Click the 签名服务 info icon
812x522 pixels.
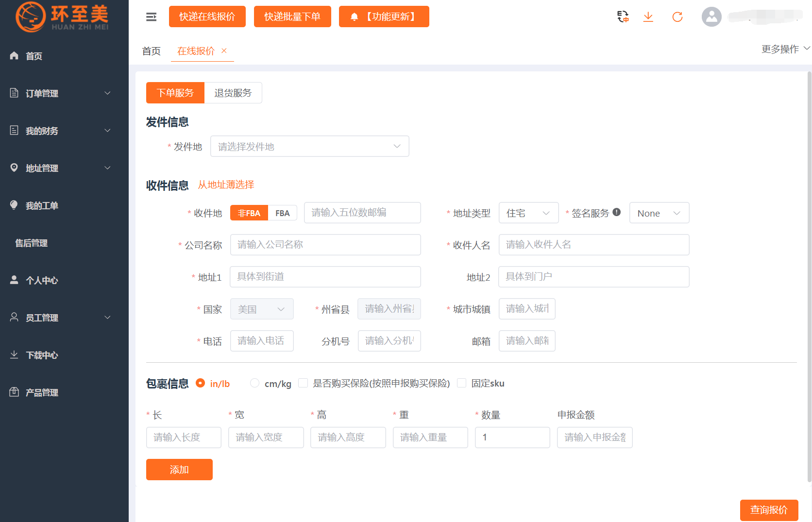pyautogui.click(x=617, y=212)
